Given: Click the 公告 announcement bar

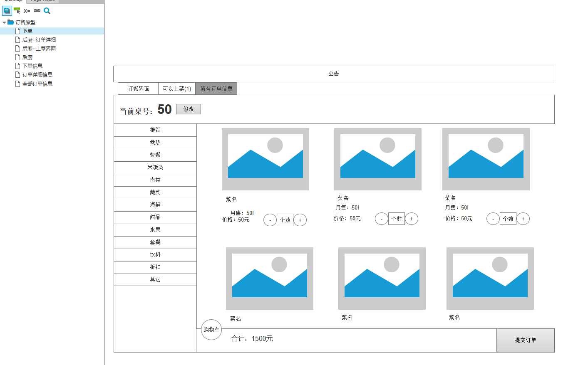Looking at the screenshot, I should click(x=334, y=74).
